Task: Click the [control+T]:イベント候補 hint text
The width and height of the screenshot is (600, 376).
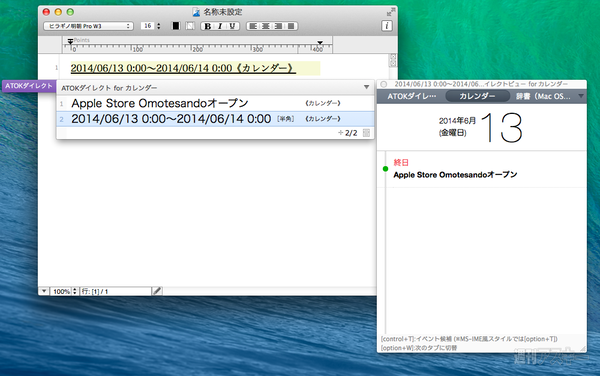Action: [469, 339]
